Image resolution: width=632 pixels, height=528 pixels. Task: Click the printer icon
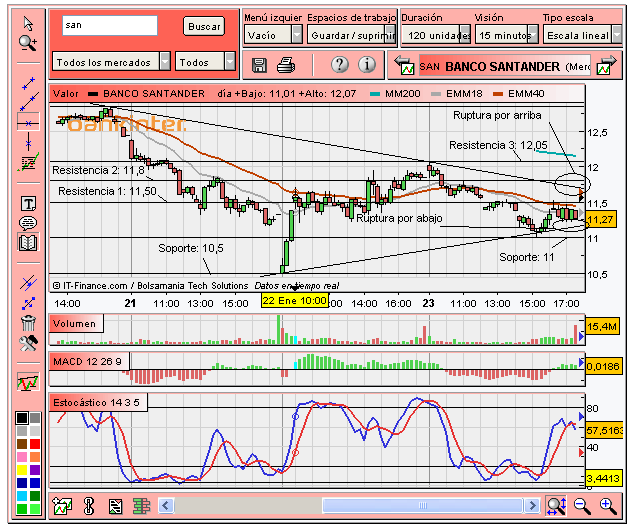[286, 65]
